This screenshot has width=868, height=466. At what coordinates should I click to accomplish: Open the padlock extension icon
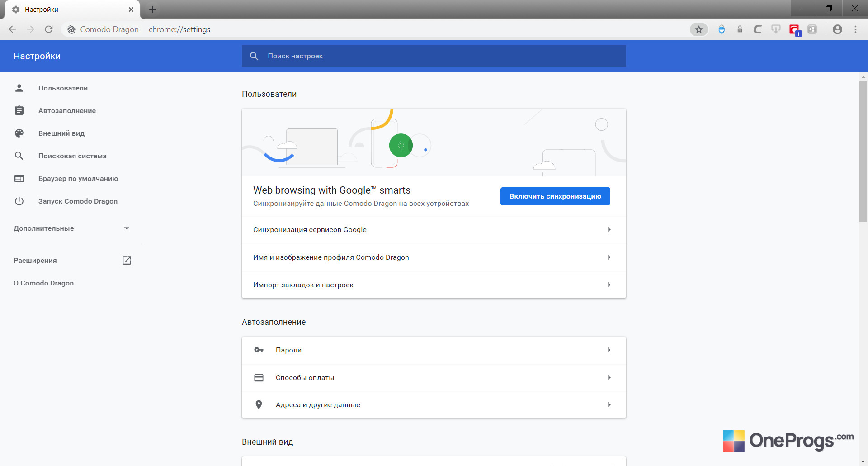pyautogui.click(x=740, y=29)
